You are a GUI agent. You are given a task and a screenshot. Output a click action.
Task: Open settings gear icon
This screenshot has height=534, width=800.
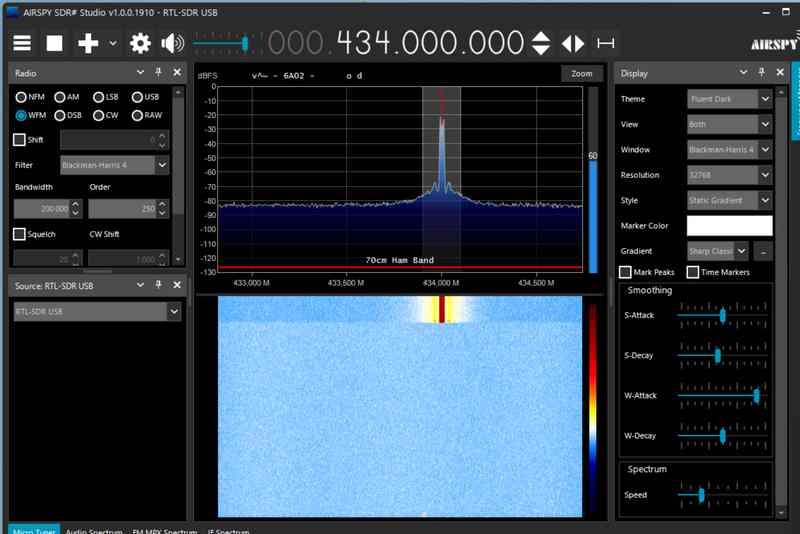[140, 43]
